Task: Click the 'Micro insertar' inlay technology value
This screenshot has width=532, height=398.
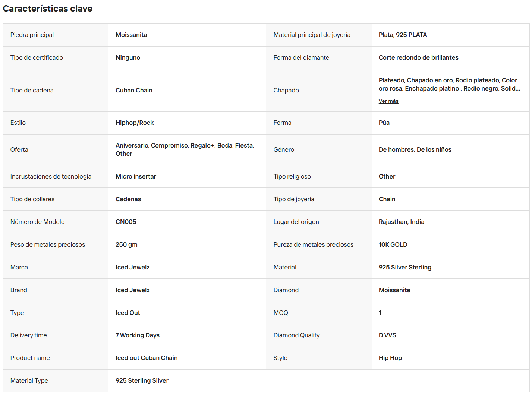Action: click(136, 176)
